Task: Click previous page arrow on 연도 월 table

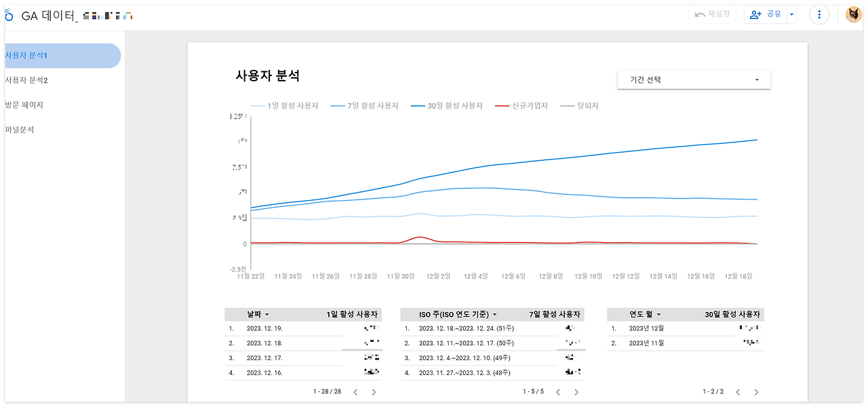Action: click(737, 391)
